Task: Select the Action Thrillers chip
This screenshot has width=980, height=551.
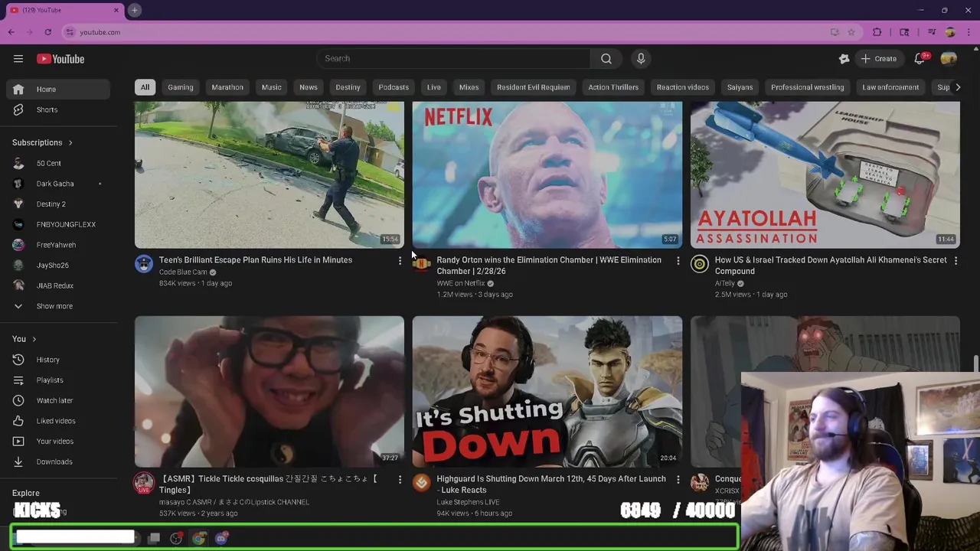Action: (613, 87)
